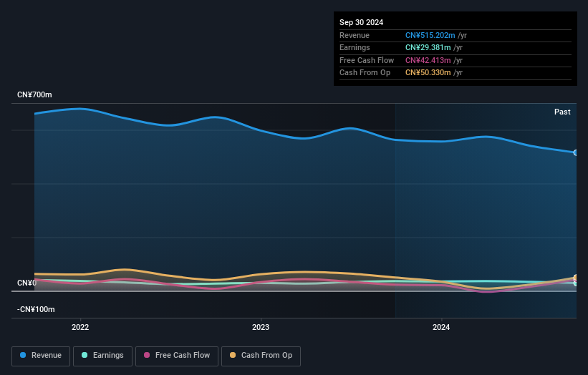Click the Free Cash Flow label in tooltip
The image size is (588, 375).
coord(367,60)
